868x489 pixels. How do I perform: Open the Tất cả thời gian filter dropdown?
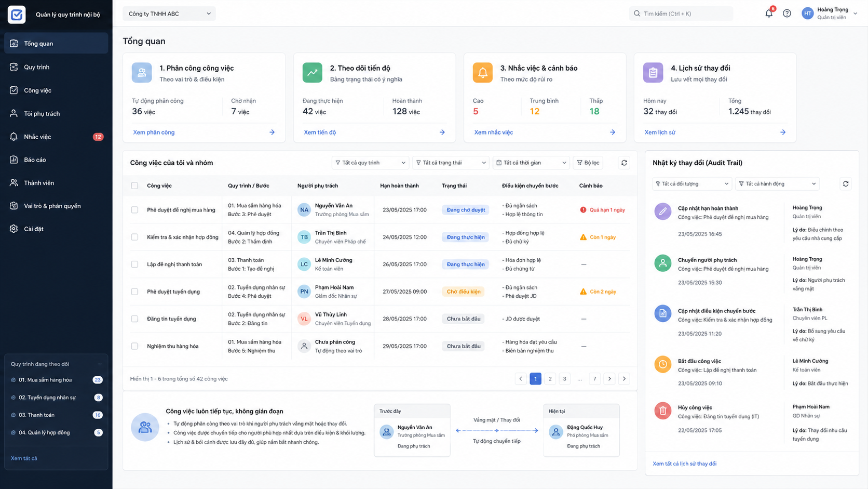pos(531,163)
